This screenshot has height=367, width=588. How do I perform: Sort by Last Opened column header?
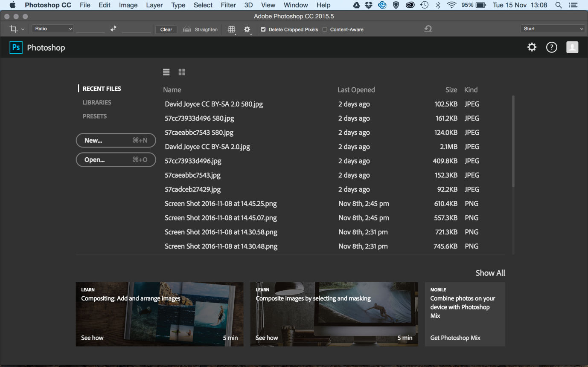[x=356, y=90]
